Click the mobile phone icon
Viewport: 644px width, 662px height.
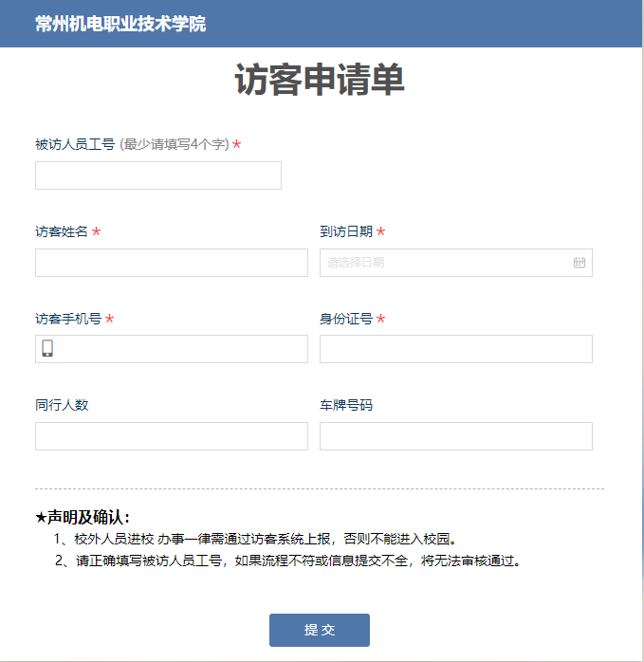tap(47, 349)
